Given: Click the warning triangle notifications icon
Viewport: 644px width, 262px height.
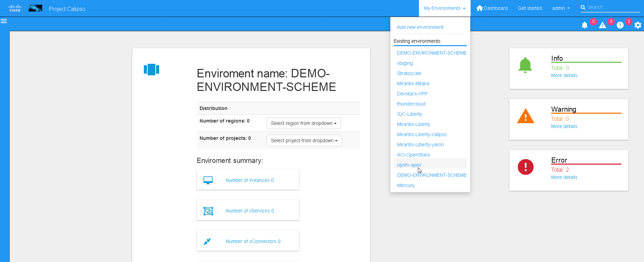Looking at the screenshot, I should point(602,25).
